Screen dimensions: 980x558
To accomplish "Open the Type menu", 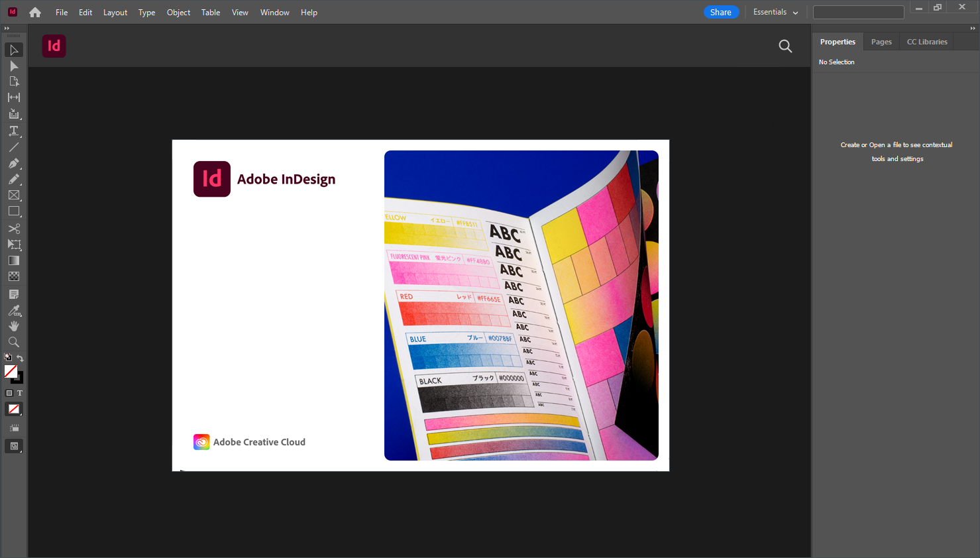I will click(147, 13).
